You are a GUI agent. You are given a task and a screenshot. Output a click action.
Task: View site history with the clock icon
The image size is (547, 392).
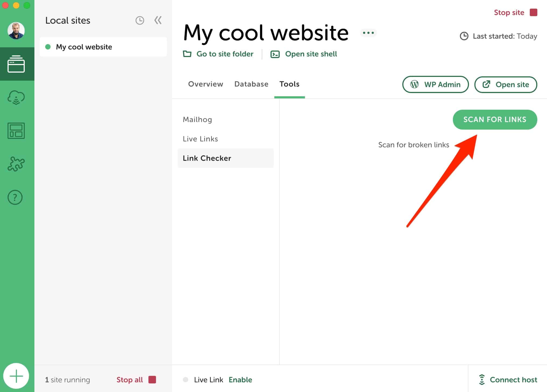coord(140,20)
